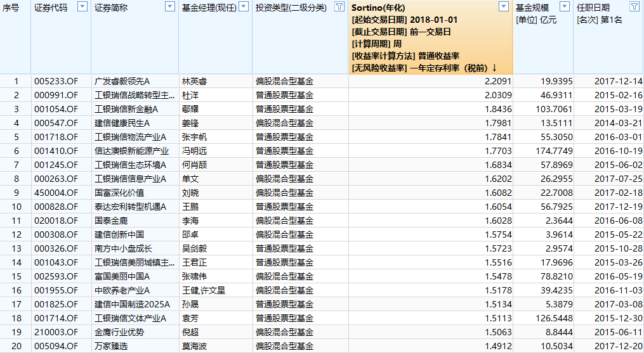Click Sortino value 2.0309
This screenshot has height=353, width=644.
[x=498, y=95]
